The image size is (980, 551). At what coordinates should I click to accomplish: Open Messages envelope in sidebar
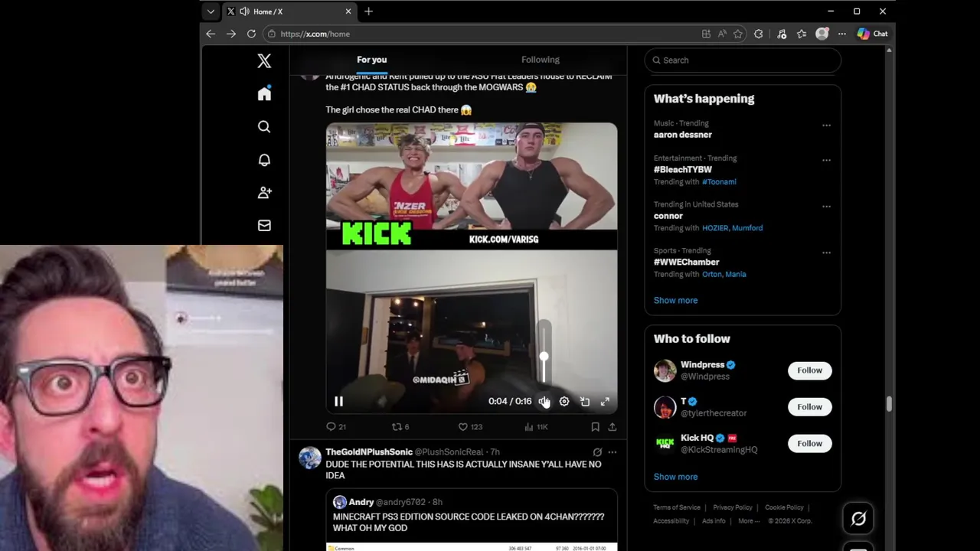[264, 226]
